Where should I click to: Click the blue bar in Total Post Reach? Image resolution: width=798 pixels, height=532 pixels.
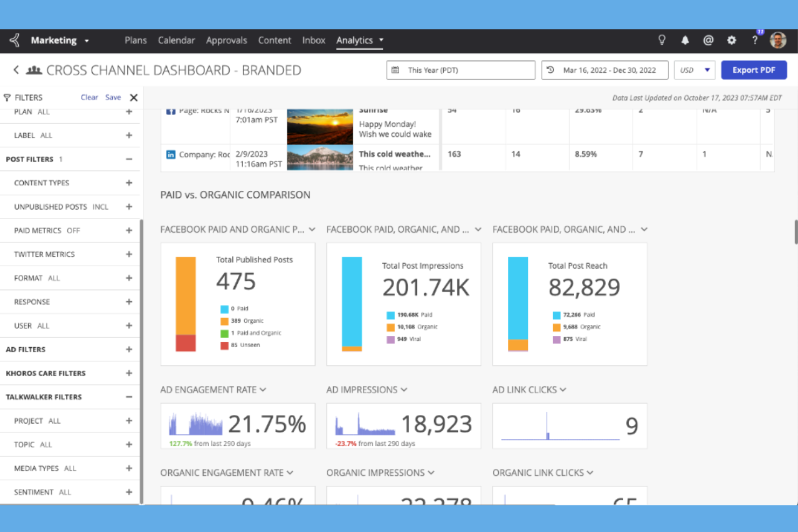tap(518, 298)
